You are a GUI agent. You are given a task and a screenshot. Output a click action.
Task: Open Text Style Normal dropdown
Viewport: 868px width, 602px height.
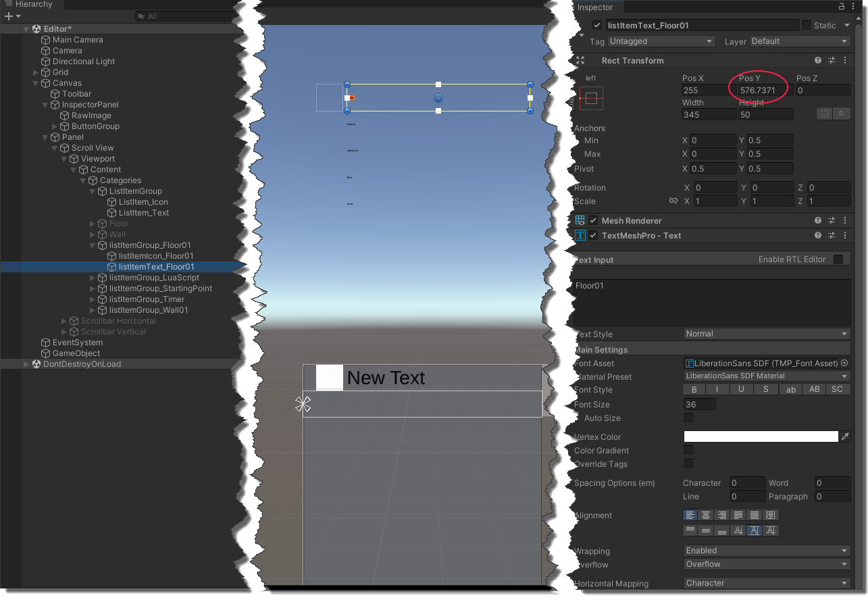767,334
